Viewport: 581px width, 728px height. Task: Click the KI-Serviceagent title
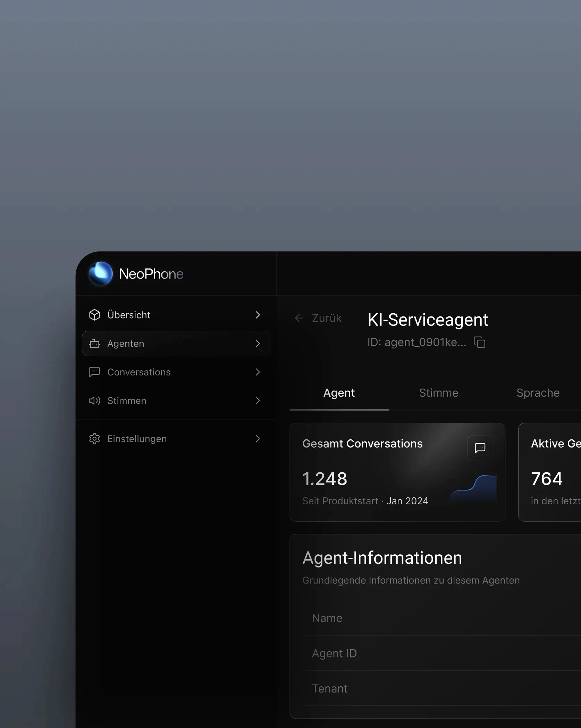coord(428,320)
